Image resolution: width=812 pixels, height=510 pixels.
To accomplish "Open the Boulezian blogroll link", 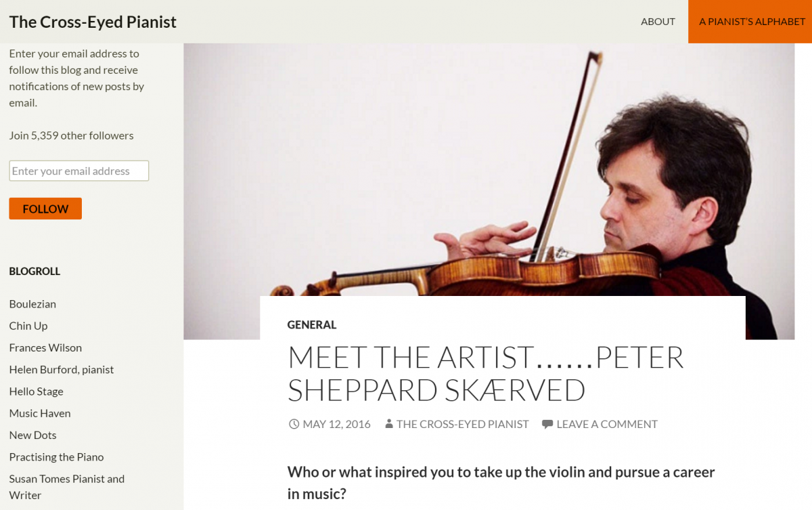I will (32, 304).
